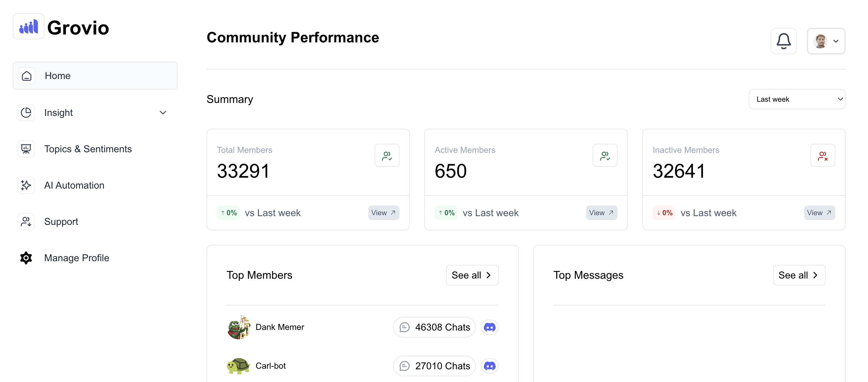The width and height of the screenshot is (868, 382).
Task: Click Discord icon beside Carl-bot
Action: (489, 365)
